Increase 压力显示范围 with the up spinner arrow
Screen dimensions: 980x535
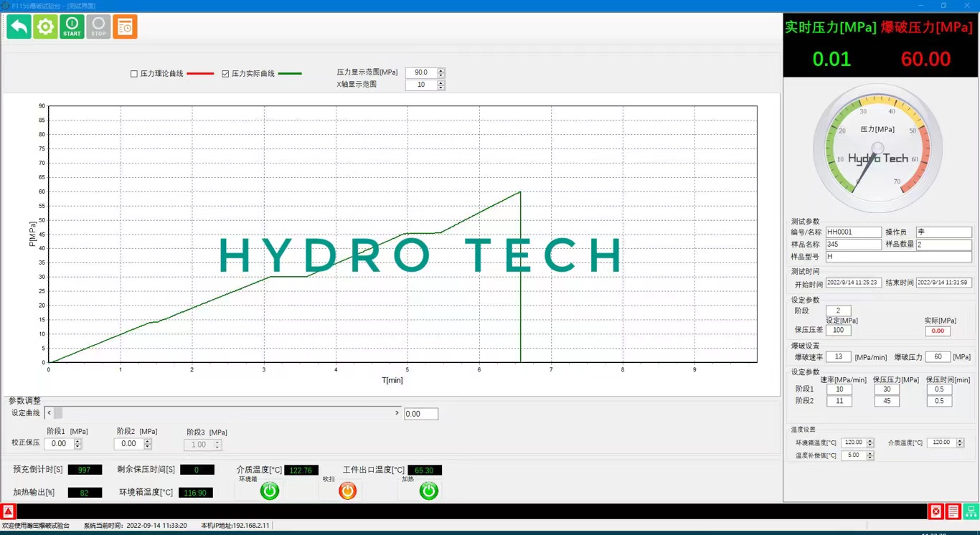click(441, 70)
